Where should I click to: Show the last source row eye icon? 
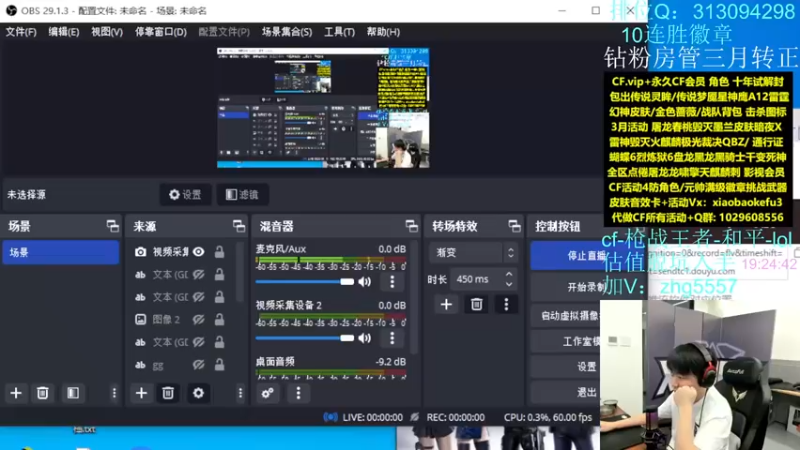198,364
